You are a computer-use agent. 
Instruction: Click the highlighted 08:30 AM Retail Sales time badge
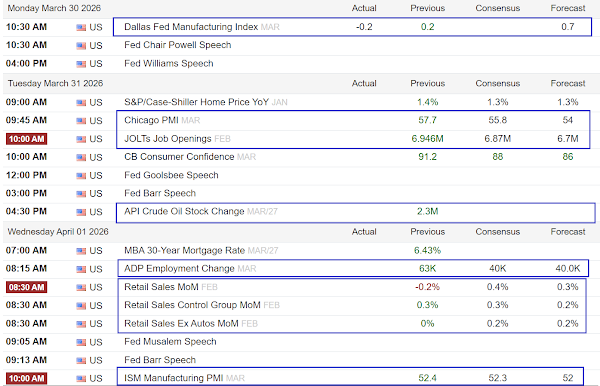click(x=26, y=287)
